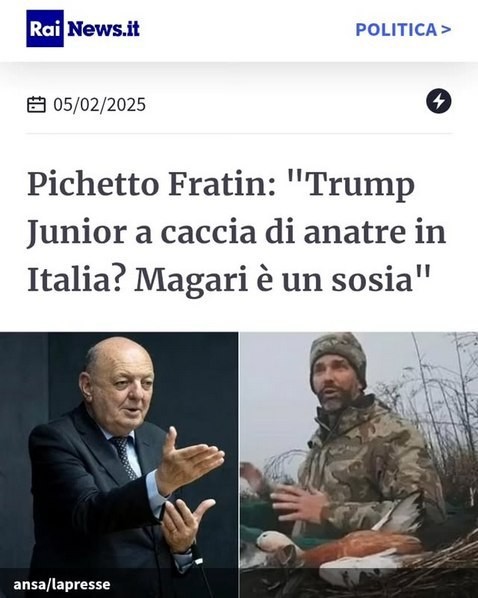The height and width of the screenshot is (598, 478).
Task: Click the Rai News.it logo
Action: pos(83,29)
